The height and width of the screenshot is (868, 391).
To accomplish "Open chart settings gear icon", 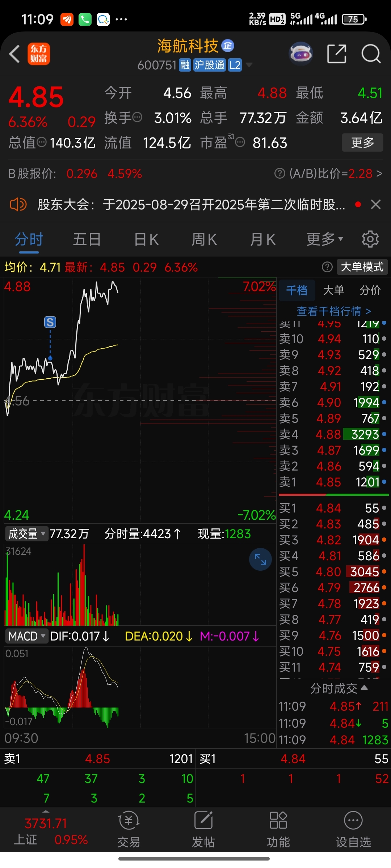I will [370, 239].
